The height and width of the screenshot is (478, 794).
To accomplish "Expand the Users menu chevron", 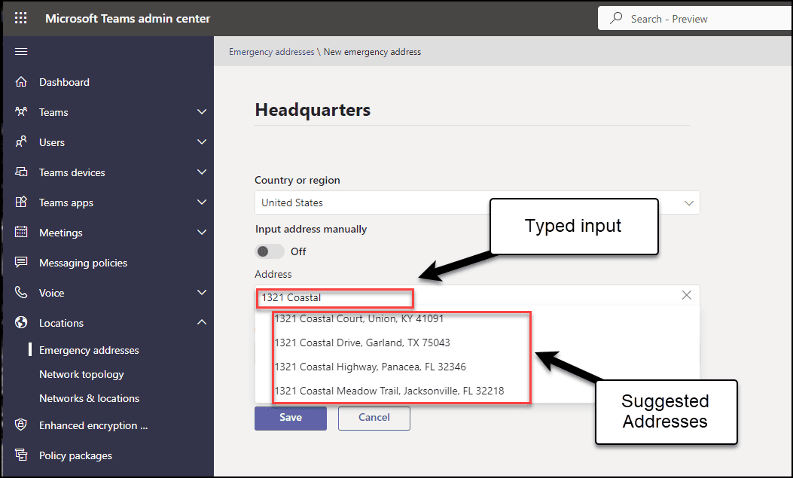I will coord(202,142).
